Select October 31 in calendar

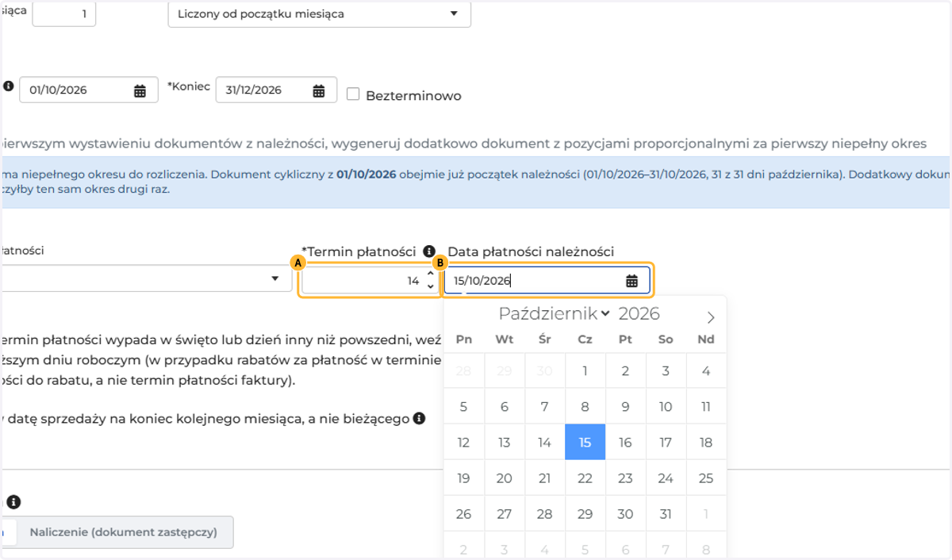(x=666, y=513)
